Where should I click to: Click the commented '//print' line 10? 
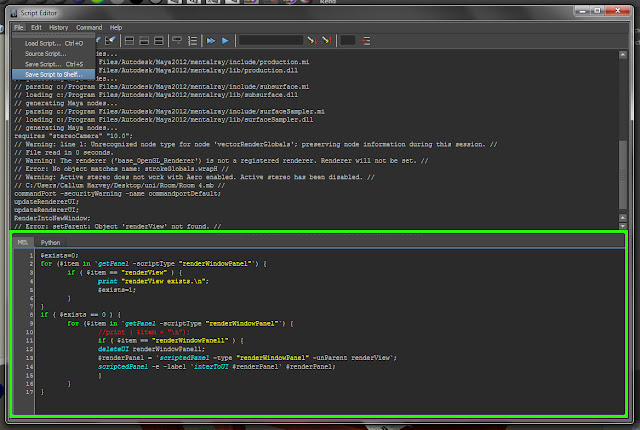pyautogui.click(x=144, y=332)
